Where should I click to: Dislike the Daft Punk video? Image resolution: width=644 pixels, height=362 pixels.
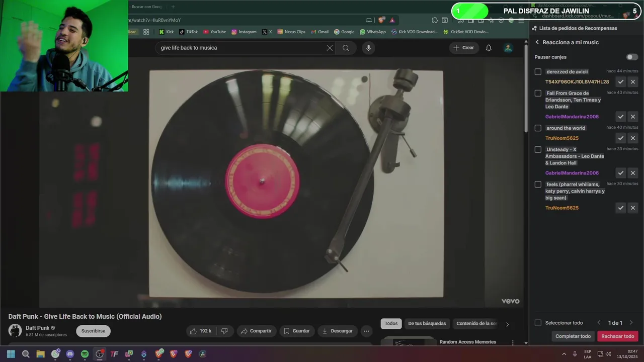click(224, 331)
